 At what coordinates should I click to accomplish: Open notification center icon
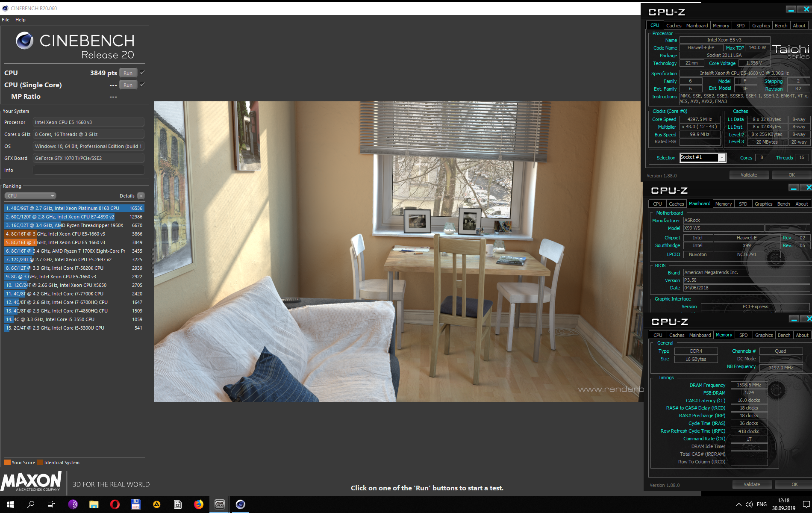coord(806,504)
